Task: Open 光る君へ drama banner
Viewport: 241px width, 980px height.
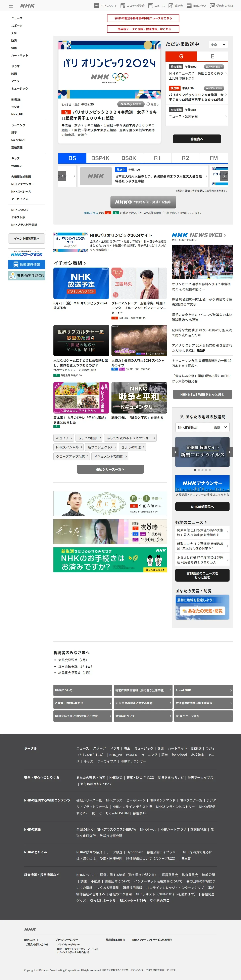Action: 110,532
